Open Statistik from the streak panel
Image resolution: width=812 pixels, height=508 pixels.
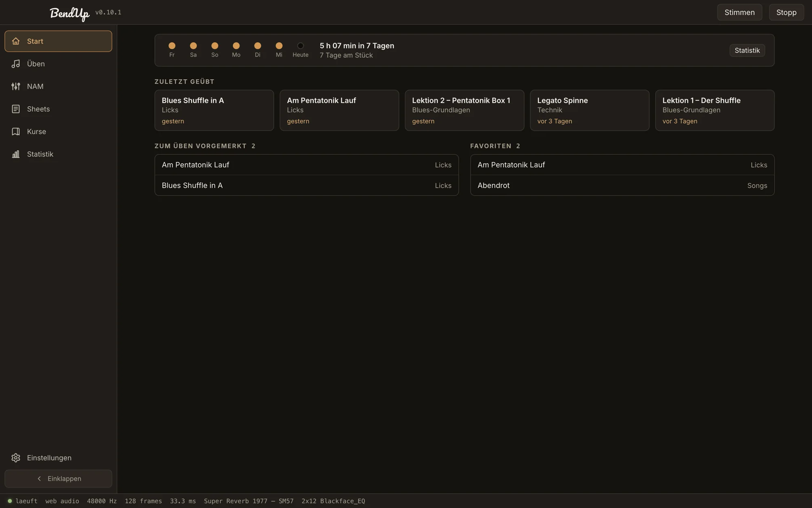pyautogui.click(x=747, y=50)
